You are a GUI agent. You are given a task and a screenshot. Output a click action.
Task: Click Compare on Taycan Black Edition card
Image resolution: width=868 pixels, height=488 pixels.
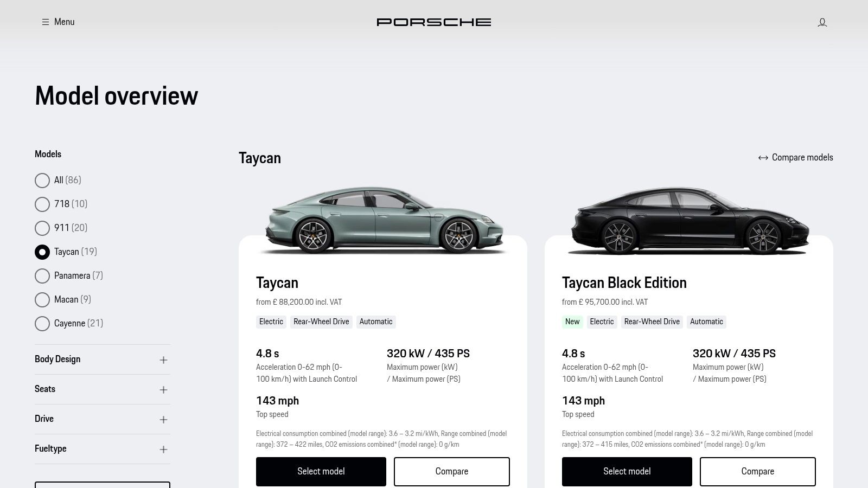tap(757, 472)
